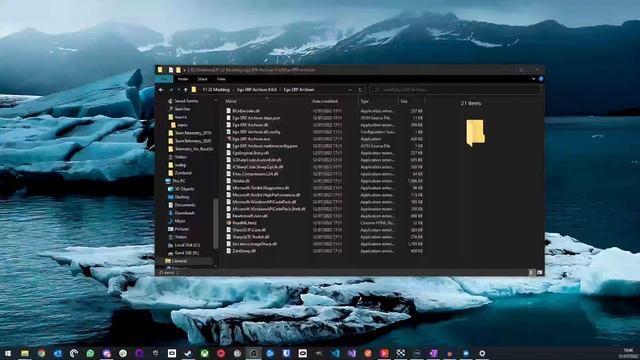Expand the ribbon with the chevron
640x360 pixels.
533,79
